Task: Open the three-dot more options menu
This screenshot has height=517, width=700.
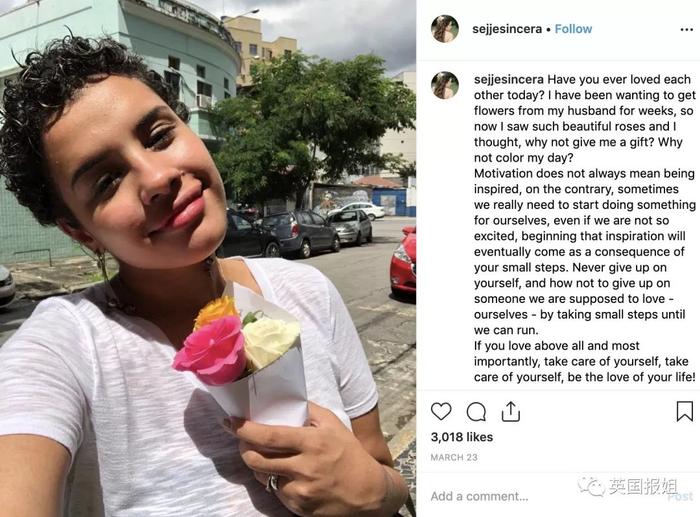Action: coord(687,29)
